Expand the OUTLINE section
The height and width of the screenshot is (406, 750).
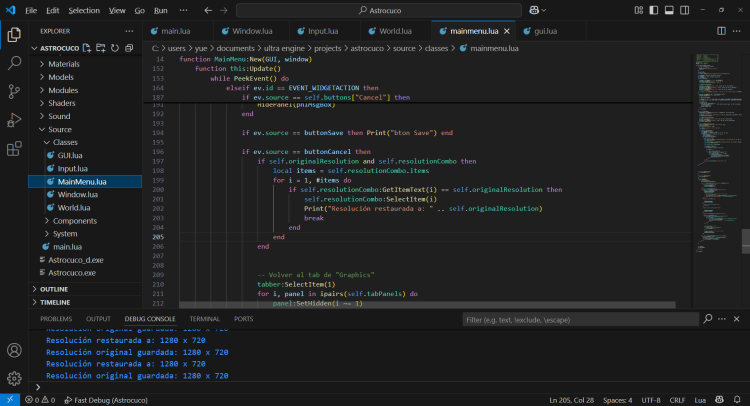click(55, 289)
